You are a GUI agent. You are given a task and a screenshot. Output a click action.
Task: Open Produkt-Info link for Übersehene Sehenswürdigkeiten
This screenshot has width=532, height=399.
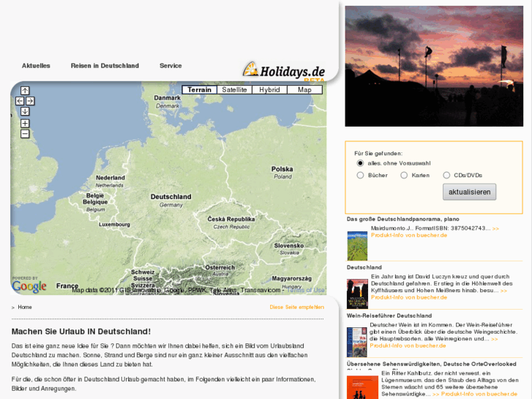479,394
